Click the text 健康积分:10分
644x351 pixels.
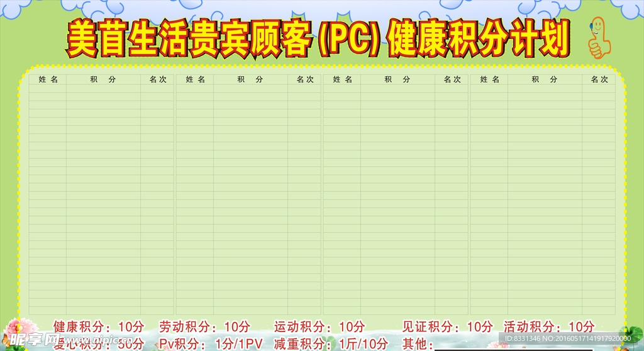click(99, 326)
